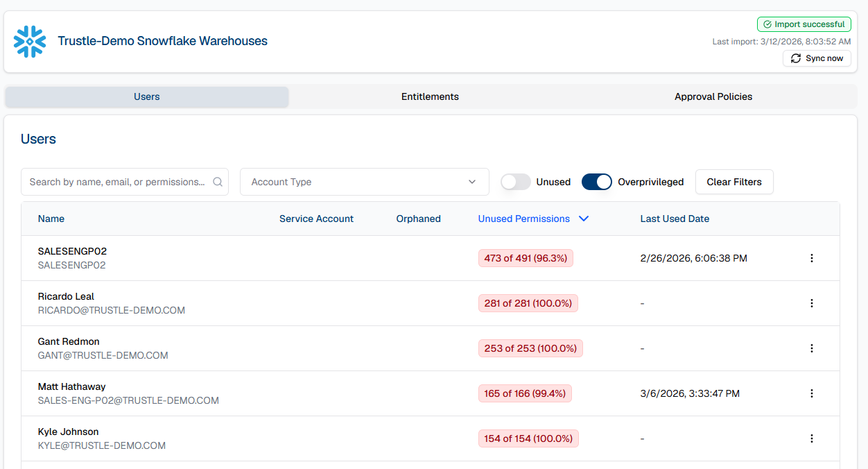Open the kebab menu for Matt Hathaway
The width and height of the screenshot is (868, 469).
pos(811,393)
